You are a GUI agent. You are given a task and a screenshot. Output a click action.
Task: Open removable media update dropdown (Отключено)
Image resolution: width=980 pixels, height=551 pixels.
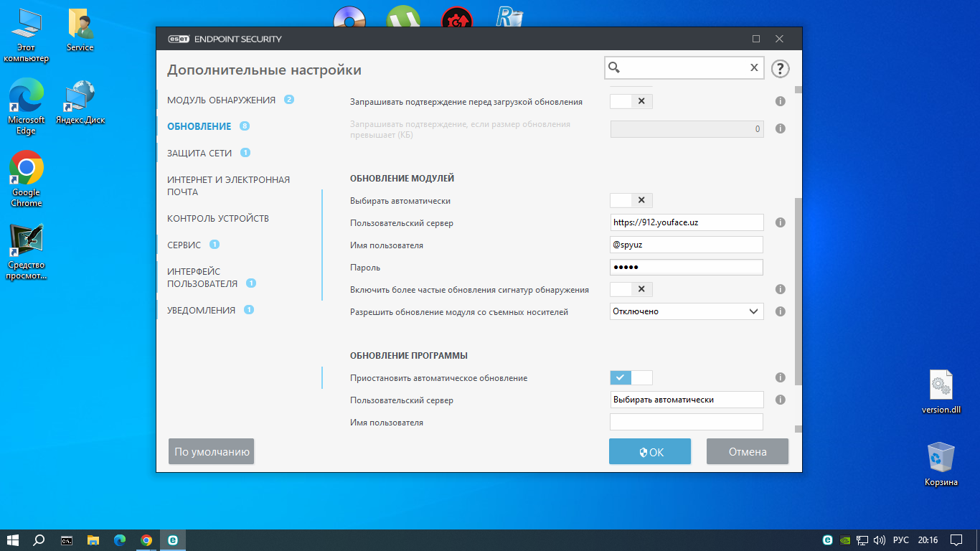[687, 311]
